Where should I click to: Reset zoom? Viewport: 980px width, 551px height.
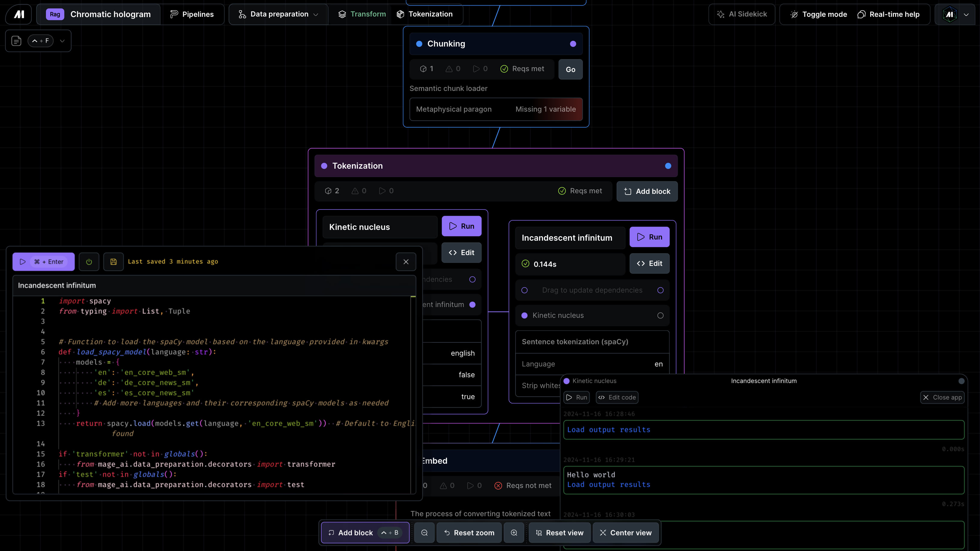click(x=469, y=533)
